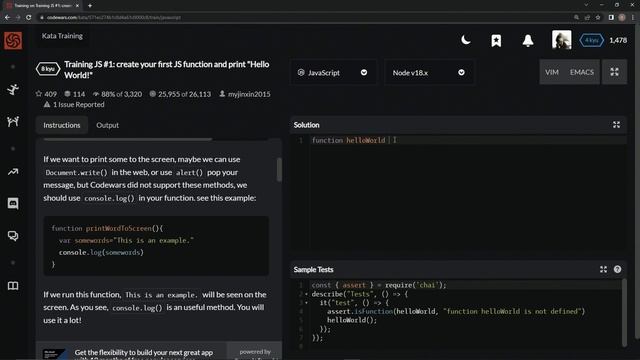This screenshot has width=640, height=360.
Task: Collapse the it("test") fold arrow
Action: click(307, 303)
